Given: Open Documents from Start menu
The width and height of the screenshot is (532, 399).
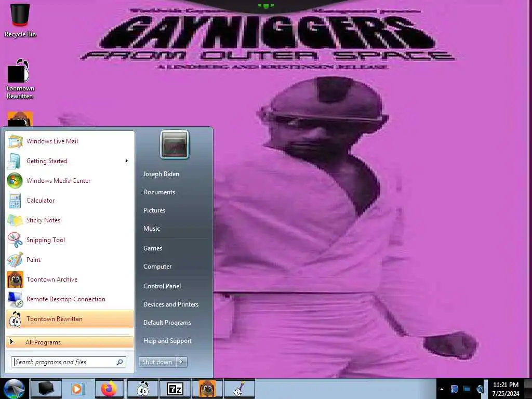Looking at the screenshot, I should click(x=159, y=192).
